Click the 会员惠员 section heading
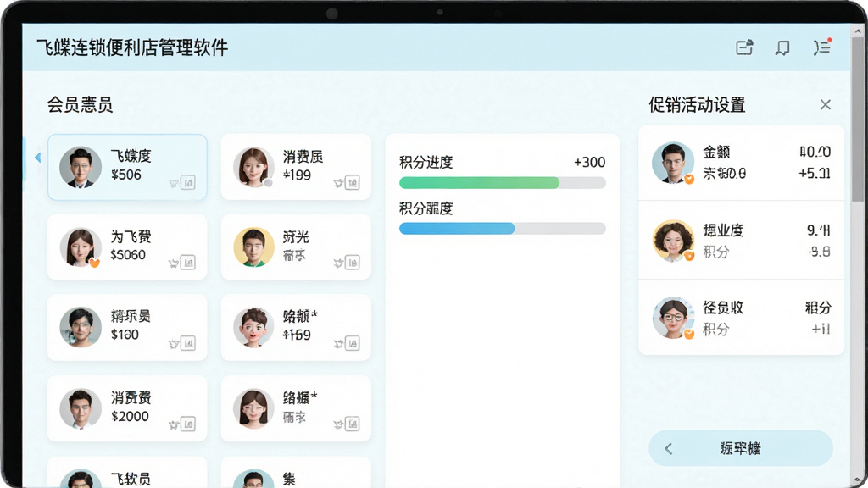This screenshot has width=868, height=488. click(81, 104)
